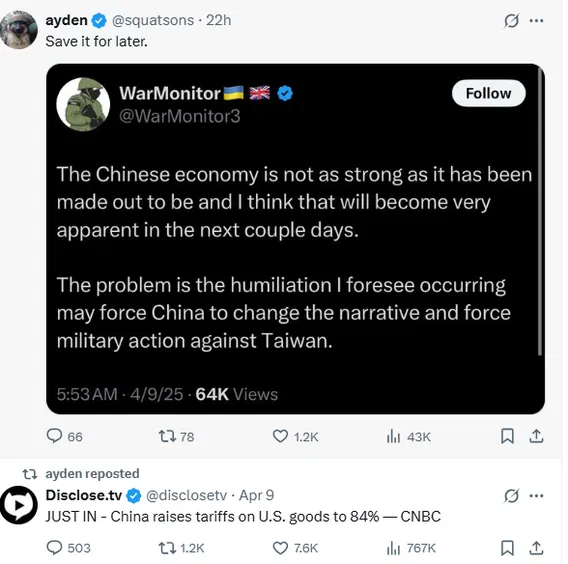Open @disclosetv profile handle

coord(186,495)
